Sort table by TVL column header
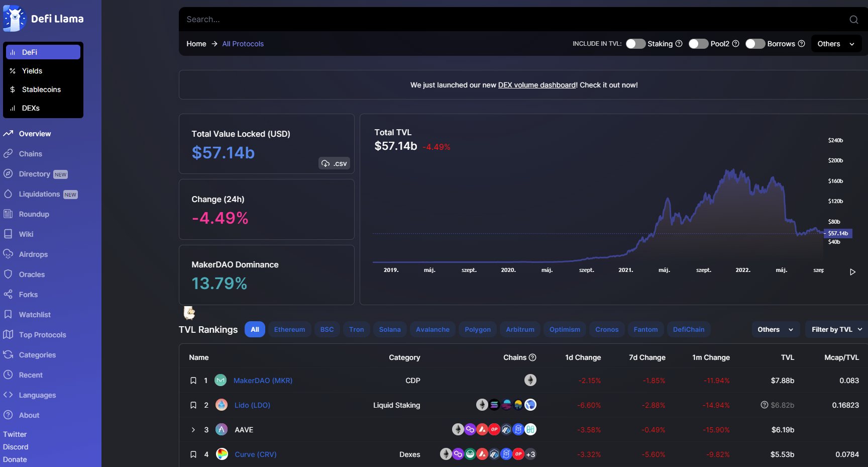This screenshot has width=868, height=467. (x=788, y=357)
